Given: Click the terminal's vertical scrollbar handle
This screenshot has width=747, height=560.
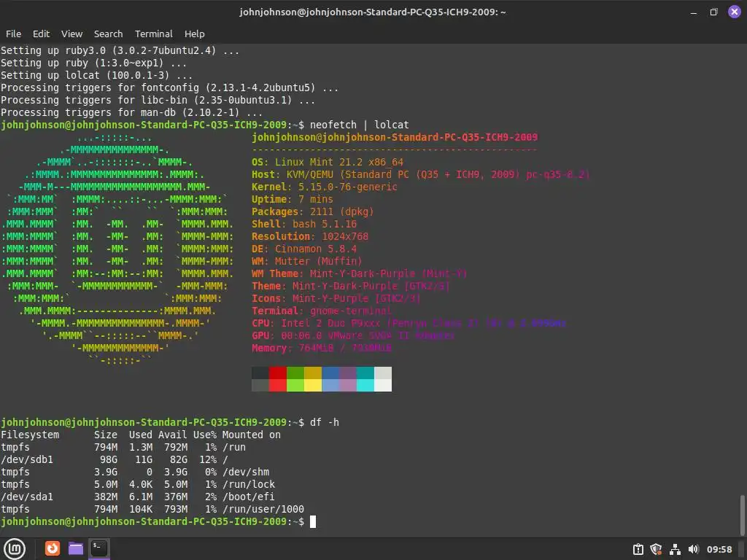Looking at the screenshot, I should point(742,516).
